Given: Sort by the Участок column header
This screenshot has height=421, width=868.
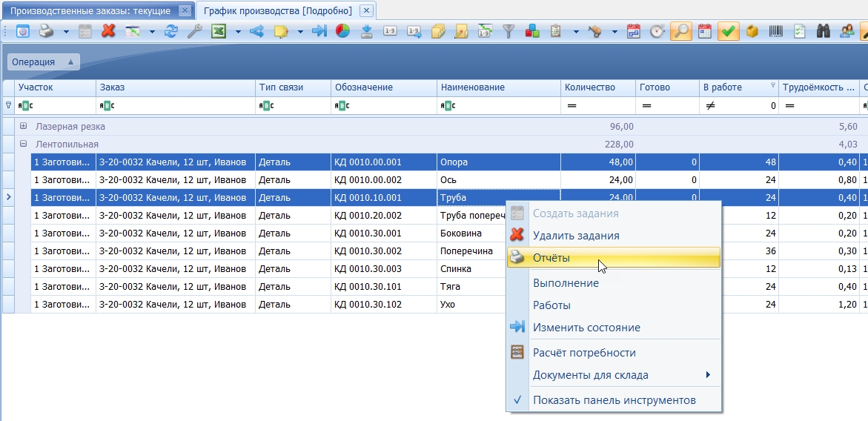Looking at the screenshot, I should click(56, 87).
